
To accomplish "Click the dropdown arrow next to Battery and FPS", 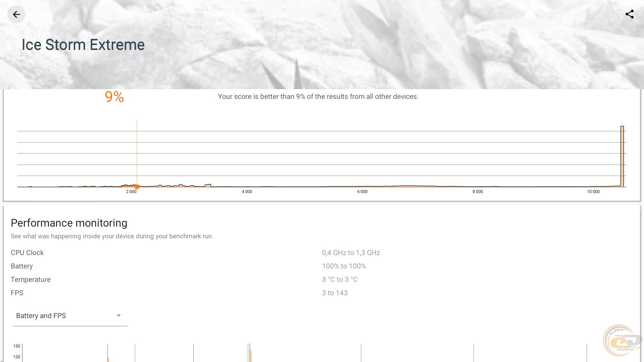I will 118,316.
